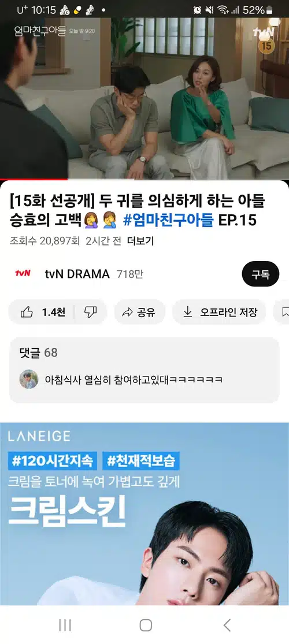289x644 pixels.
Task: Tap the commenter's profile avatar
Action: point(29,379)
